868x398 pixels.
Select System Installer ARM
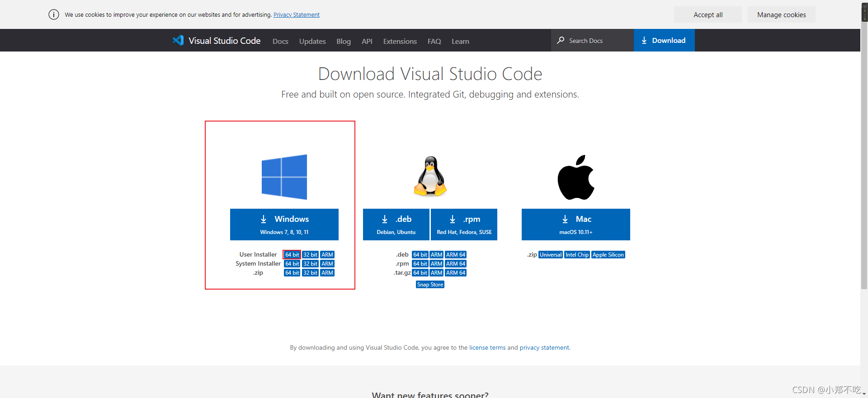(327, 264)
